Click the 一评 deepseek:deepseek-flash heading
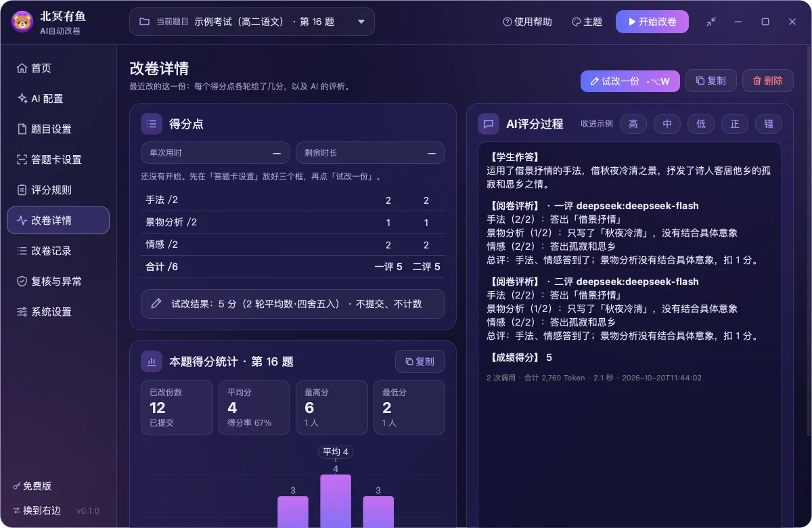The height and width of the screenshot is (528, 812). coord(627,206)
